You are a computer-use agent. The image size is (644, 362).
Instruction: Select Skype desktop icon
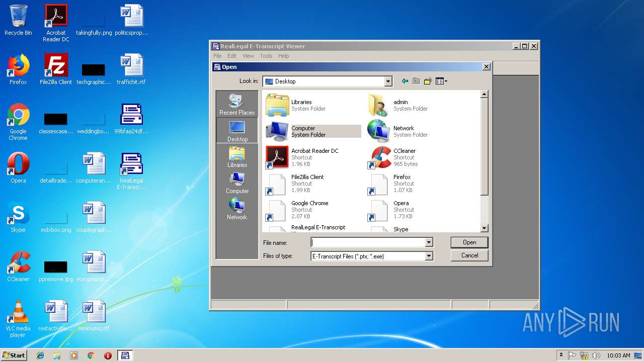18,217
